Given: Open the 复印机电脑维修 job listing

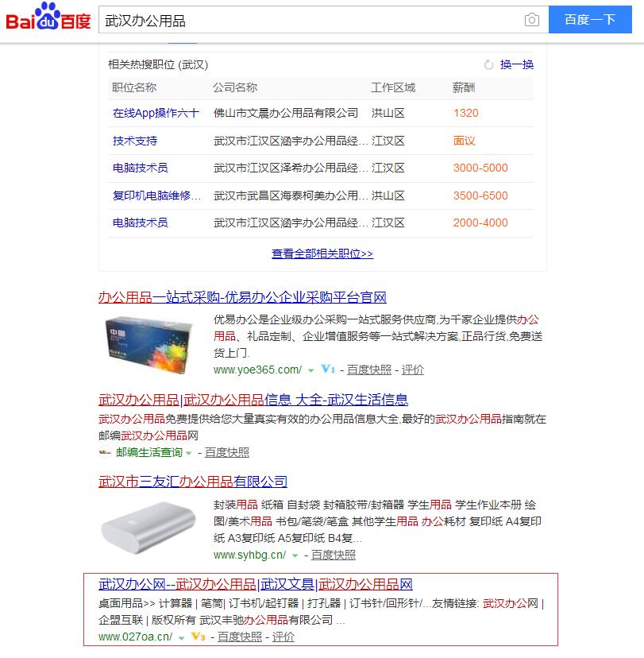Looking at the screenshot, I should pyautogui.click(x=156, y=195).
